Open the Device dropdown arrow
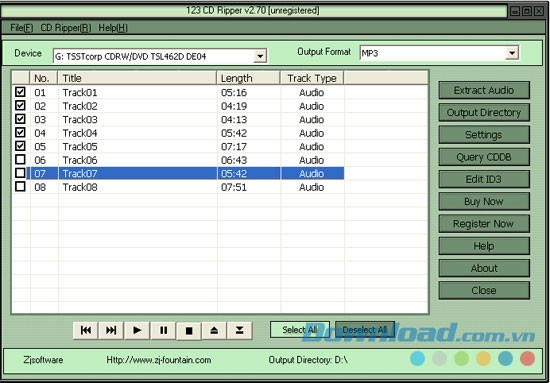The height and width of the screenshot is (383, 550). tap(260, 56)
